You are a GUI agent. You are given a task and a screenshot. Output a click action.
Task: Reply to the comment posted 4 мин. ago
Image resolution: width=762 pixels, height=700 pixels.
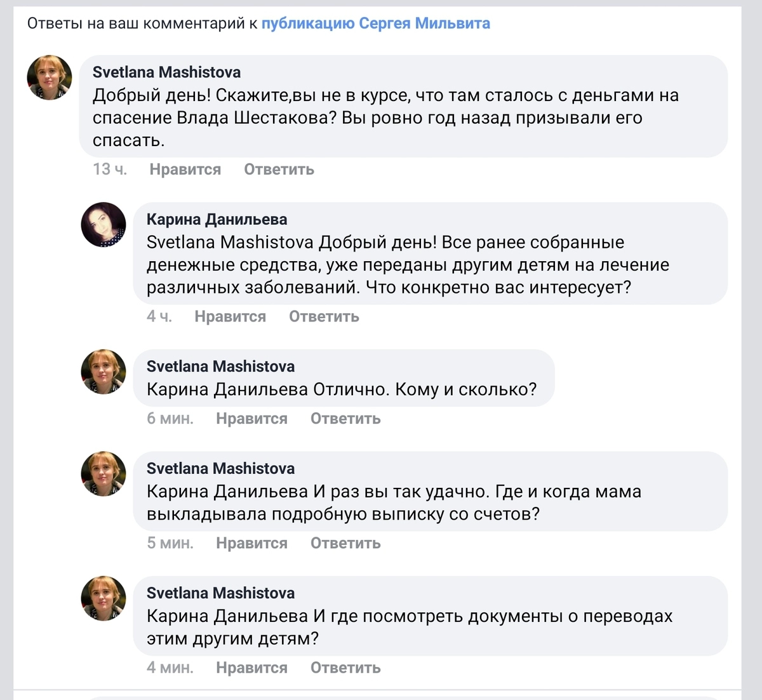(x=345, y=668)
